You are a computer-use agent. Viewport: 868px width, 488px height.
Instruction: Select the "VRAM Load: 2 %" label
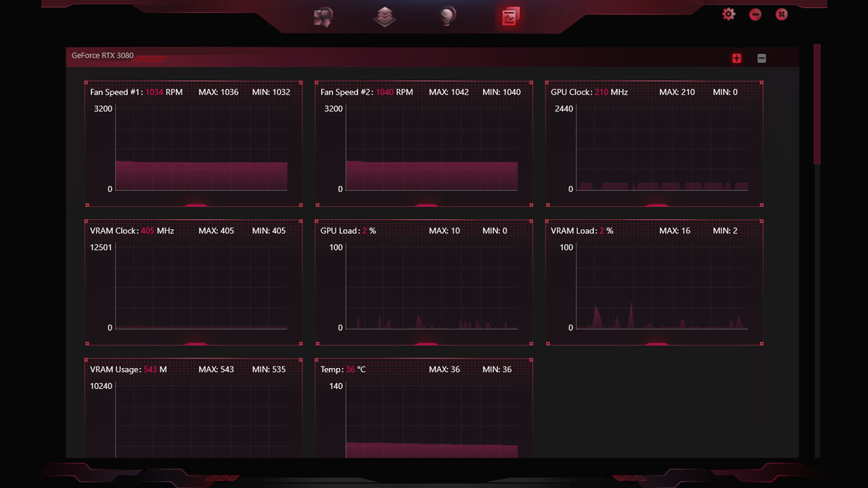point(582,231)
